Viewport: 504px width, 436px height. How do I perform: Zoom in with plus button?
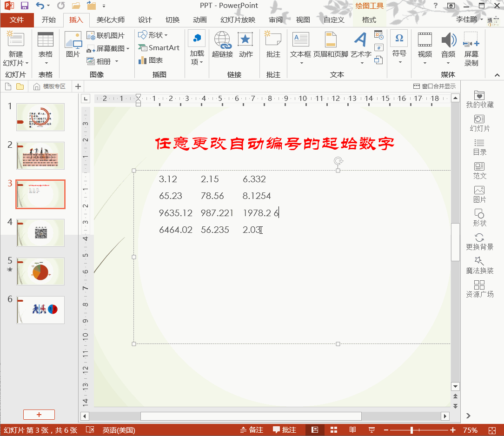(x=453, y=430)
